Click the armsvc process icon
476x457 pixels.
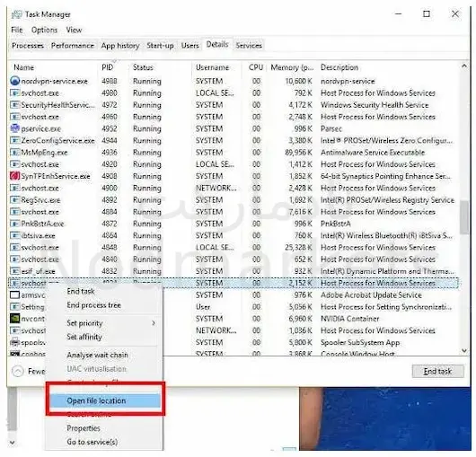(x=15, y=294)
